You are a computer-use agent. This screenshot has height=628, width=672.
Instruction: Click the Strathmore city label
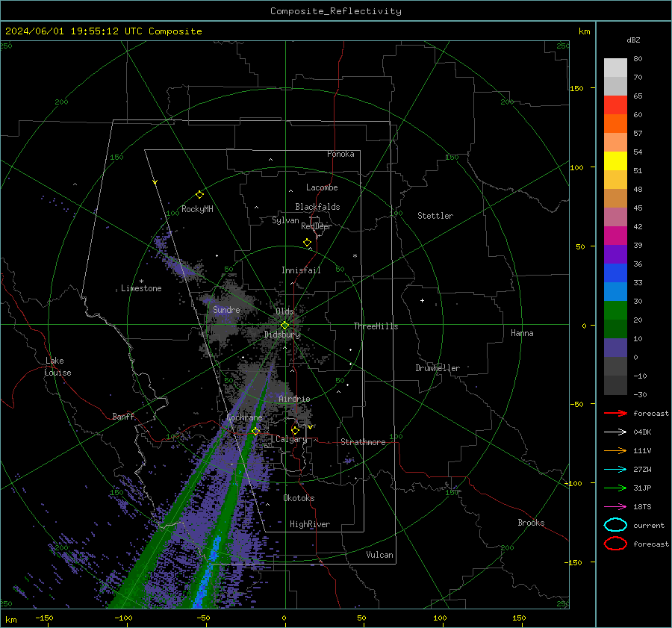pyautogui.click(x=363, y=442)
